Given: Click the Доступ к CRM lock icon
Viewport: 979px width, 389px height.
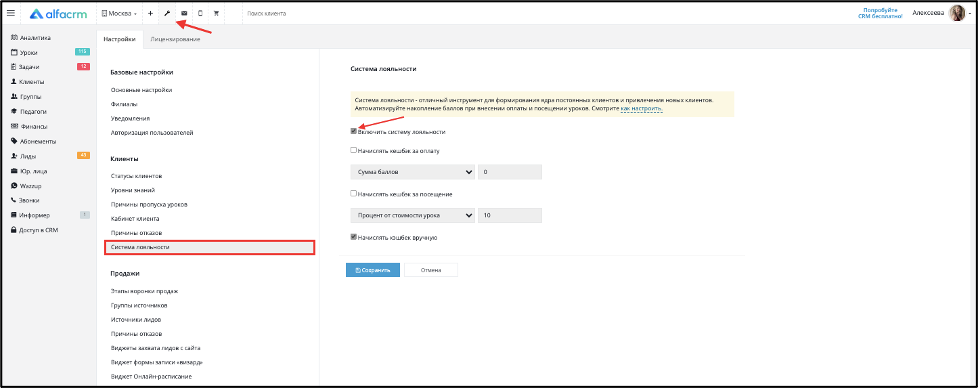Looking at the screenshot, I should coord(14,230).
